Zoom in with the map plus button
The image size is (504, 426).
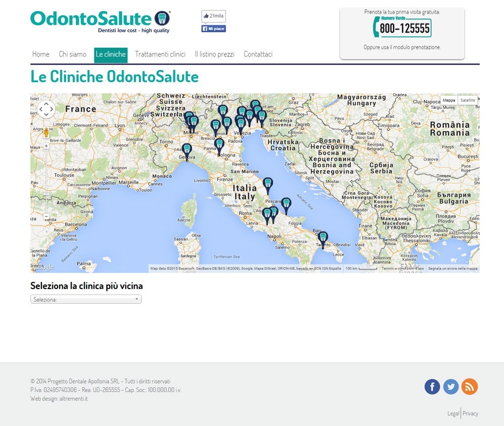46,146
